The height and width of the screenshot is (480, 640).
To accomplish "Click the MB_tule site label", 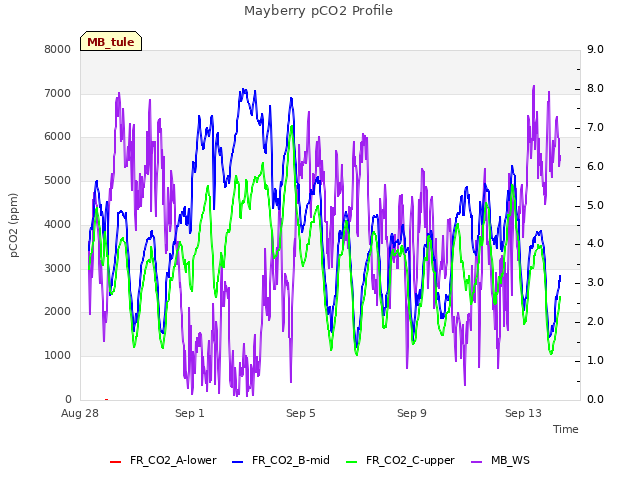I will [x=111, y=41].
